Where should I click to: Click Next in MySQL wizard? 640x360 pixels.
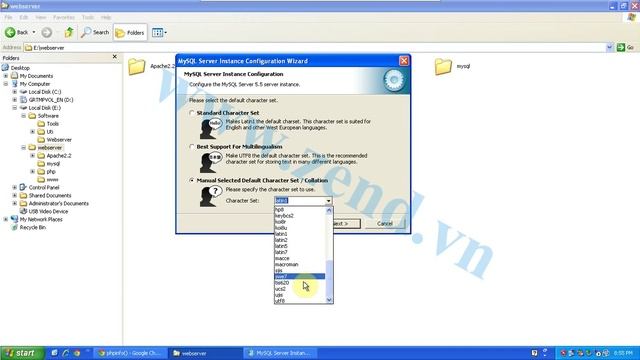[x=347, y=224]
